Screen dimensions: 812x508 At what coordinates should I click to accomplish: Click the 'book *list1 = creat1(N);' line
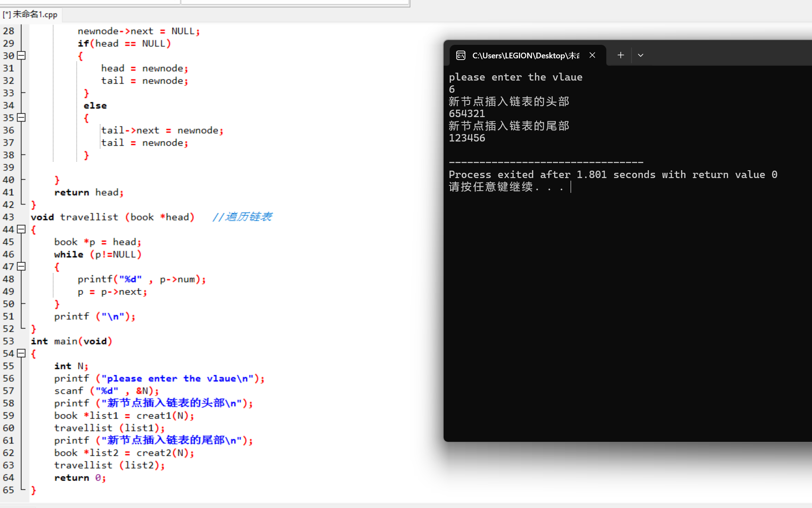[x=124, y=416]
